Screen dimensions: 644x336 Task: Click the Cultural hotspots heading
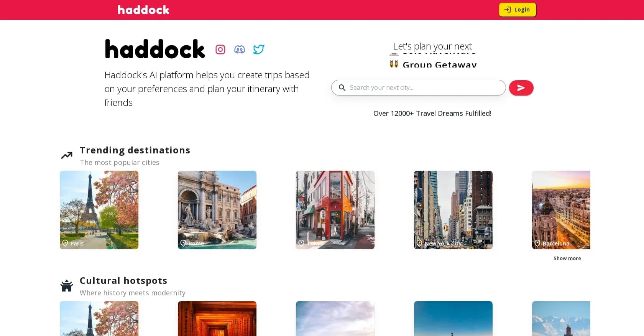pyautogui.click(x=123, y=280)
